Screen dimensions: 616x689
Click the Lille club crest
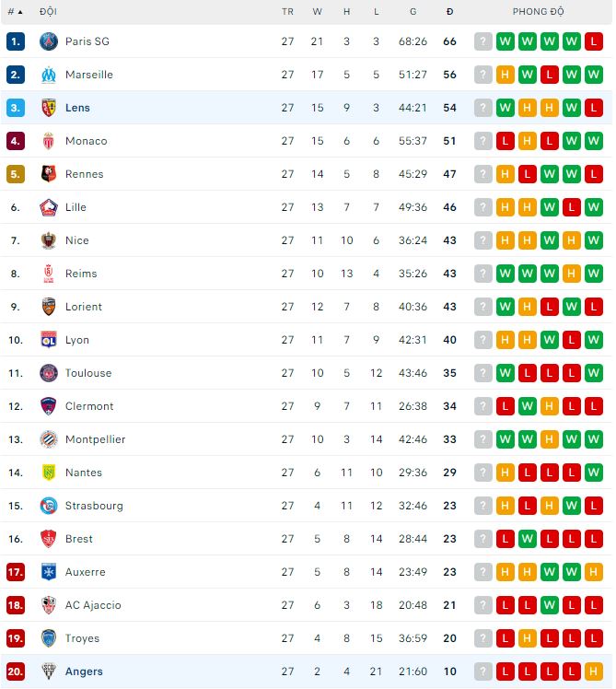tap(49, 207)
